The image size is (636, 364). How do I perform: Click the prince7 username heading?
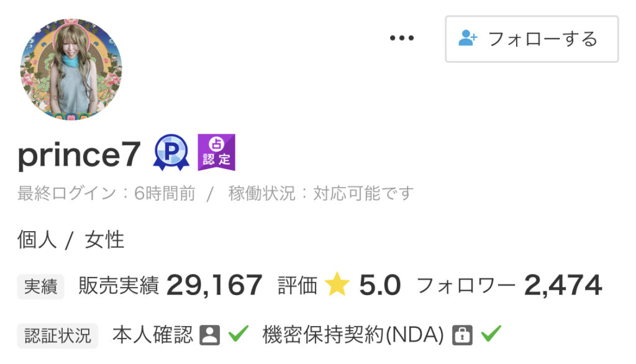[79, 155]
